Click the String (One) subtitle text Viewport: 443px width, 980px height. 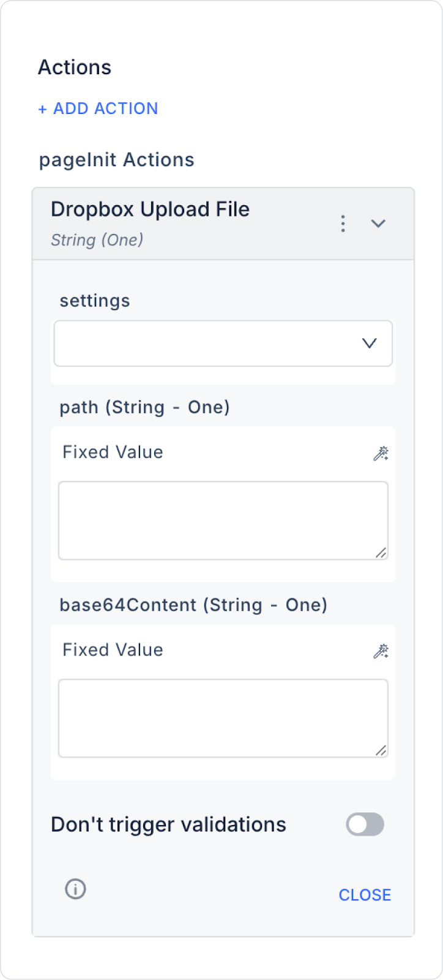(97, 239)
